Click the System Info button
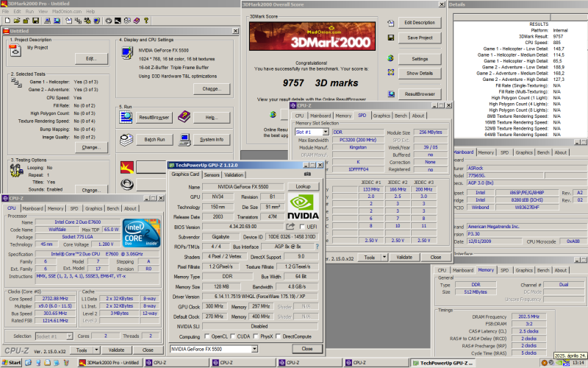The height and width of the screenshot is (368, 588). coord(212,140)
